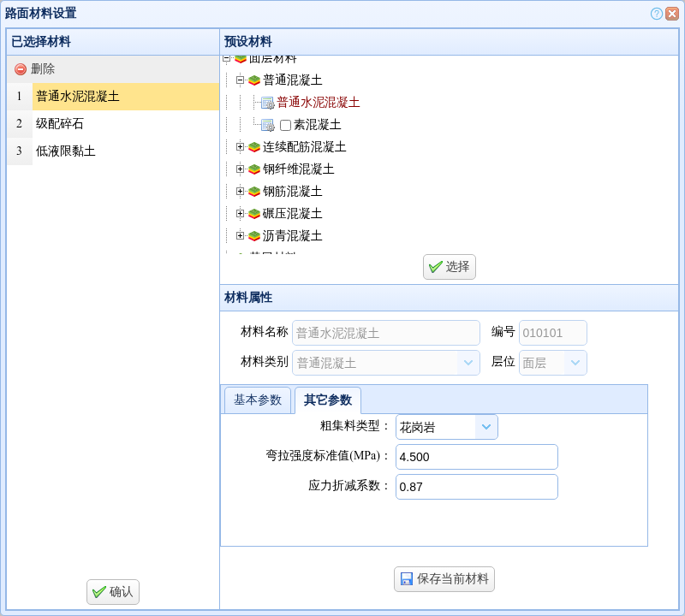Select the 连续配筋混凝土 tree item label
The image size is (685, 616).
305,147
